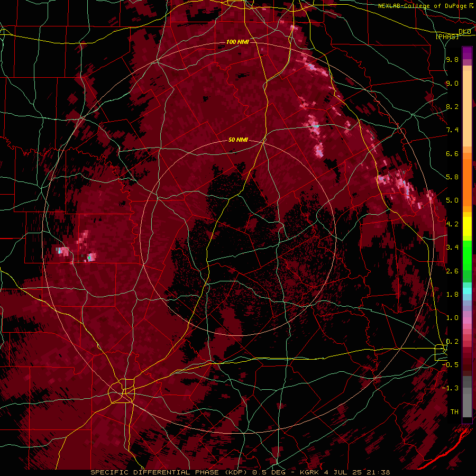The image size is (476, 476).
Task: Select the 1.8 value on the color scale
Action: coord(452,295)
